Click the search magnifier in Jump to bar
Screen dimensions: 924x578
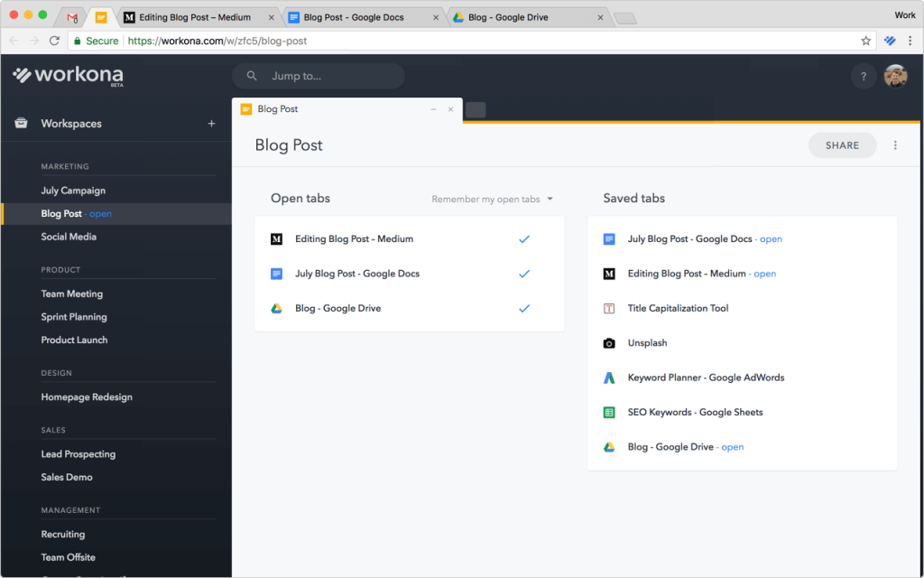pos(251,76)
